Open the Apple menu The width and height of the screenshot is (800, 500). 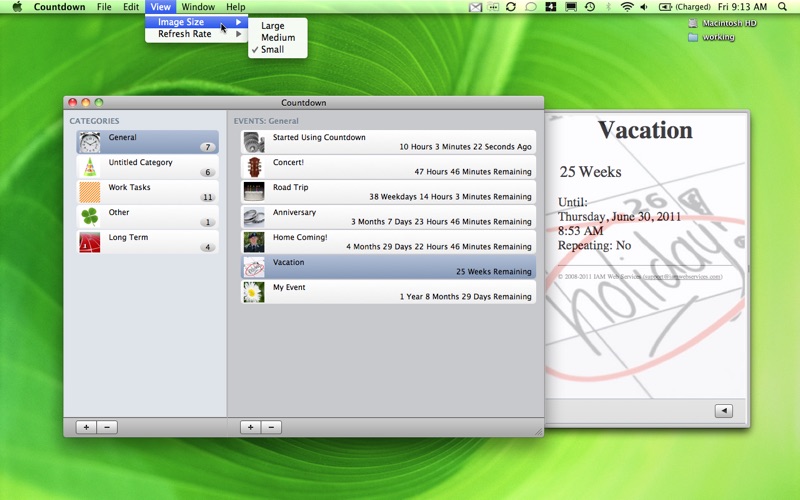[17, 7]
